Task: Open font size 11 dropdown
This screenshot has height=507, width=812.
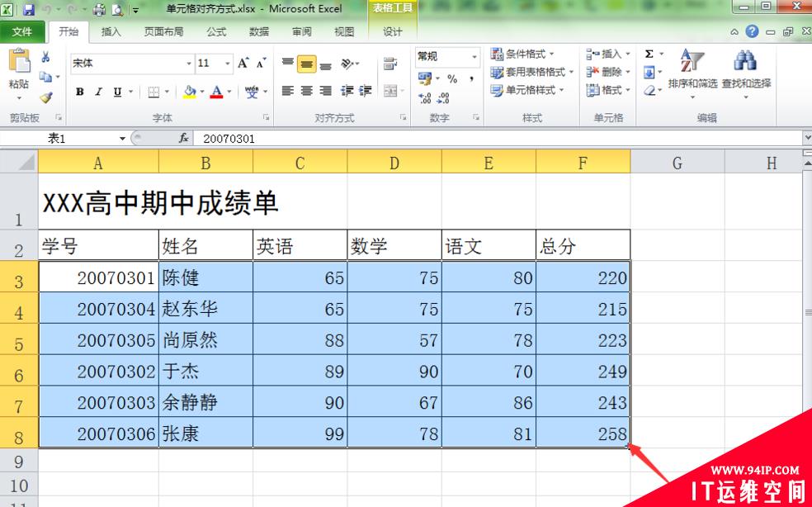Action: 227,64
